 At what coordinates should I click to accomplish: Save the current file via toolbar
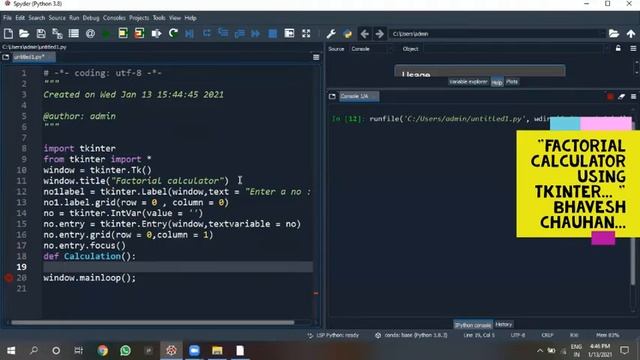click(41, 33)
